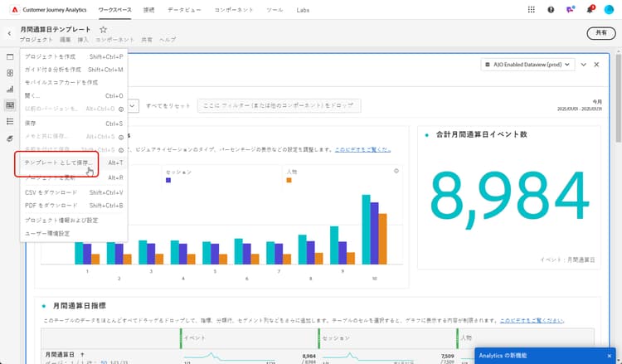This screenshot has height=364, width=622.
Task: Open the notifications bell
Action: pos(590,9)
